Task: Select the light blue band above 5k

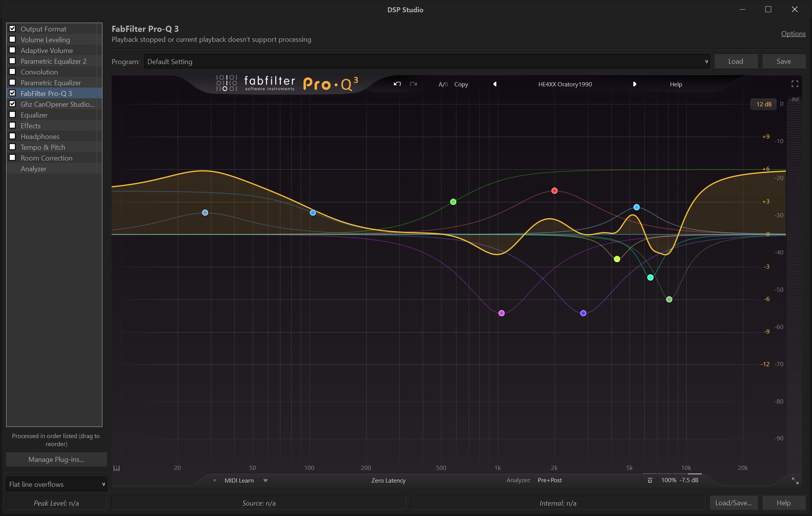Action: pos(636,207)
